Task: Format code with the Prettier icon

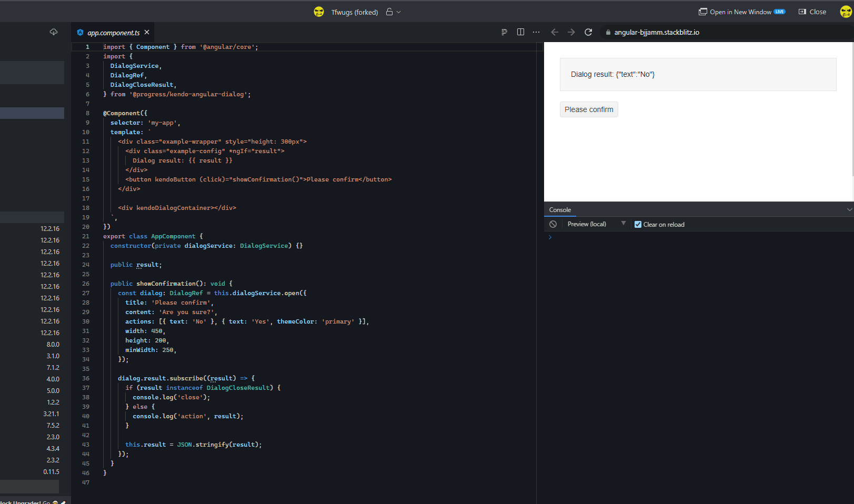Action: click(x=504, y=32)
